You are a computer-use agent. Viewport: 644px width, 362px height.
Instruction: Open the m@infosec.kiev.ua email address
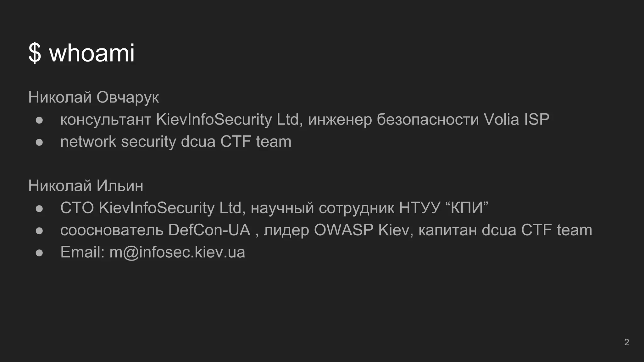click(177, 252)
